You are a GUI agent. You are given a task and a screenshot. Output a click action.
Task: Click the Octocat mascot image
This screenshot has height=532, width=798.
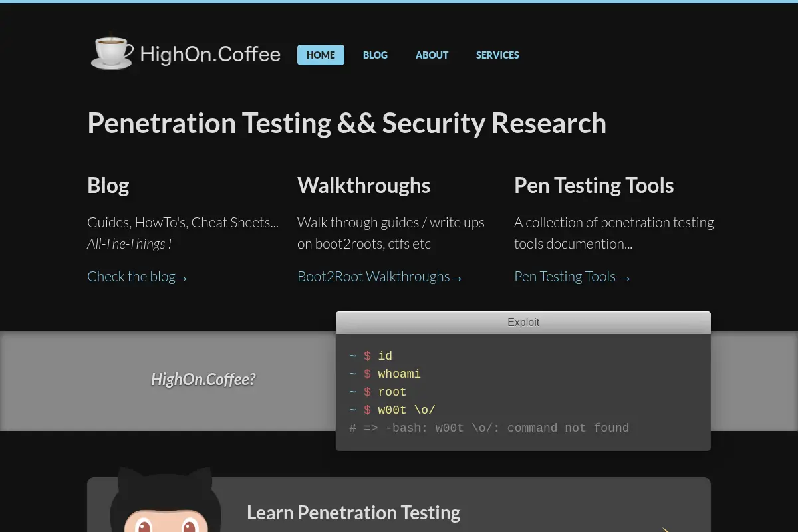coord(165,500)
